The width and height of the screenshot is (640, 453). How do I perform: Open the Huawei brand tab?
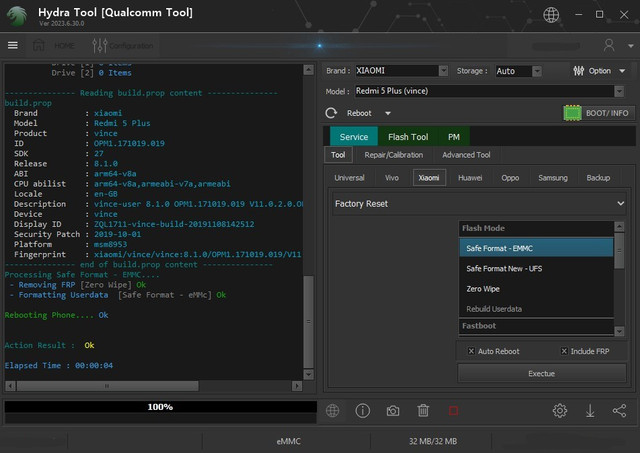tap(470, 178)
